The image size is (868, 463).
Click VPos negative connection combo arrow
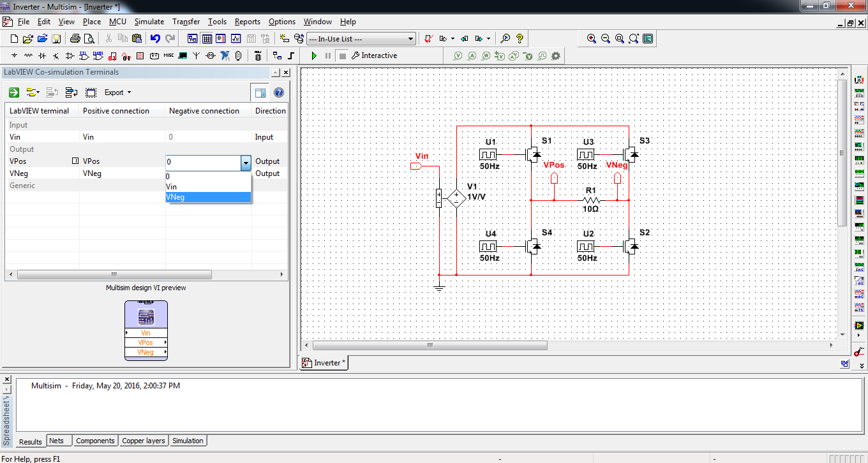click(246, 163)
